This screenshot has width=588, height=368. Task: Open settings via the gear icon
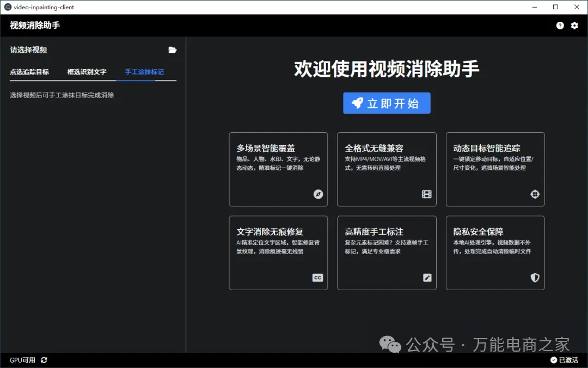pyautogui.click(x=574, y=26)
